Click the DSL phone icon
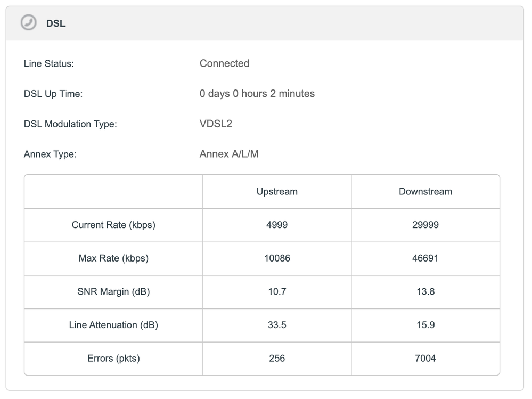 click(29, 23)
